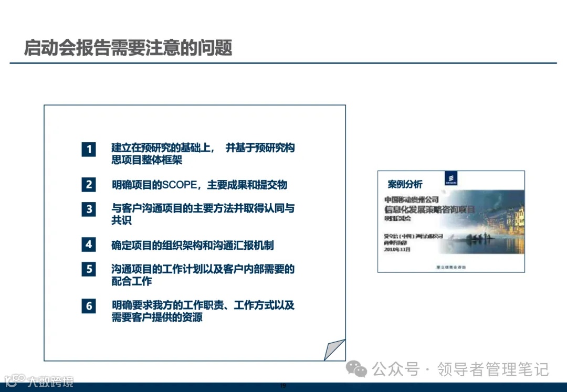Image resolution: width=567 pixels, height=392 pixels.
Task: Click the numbered badge 6 icon
Action: (x=89, y=305)
